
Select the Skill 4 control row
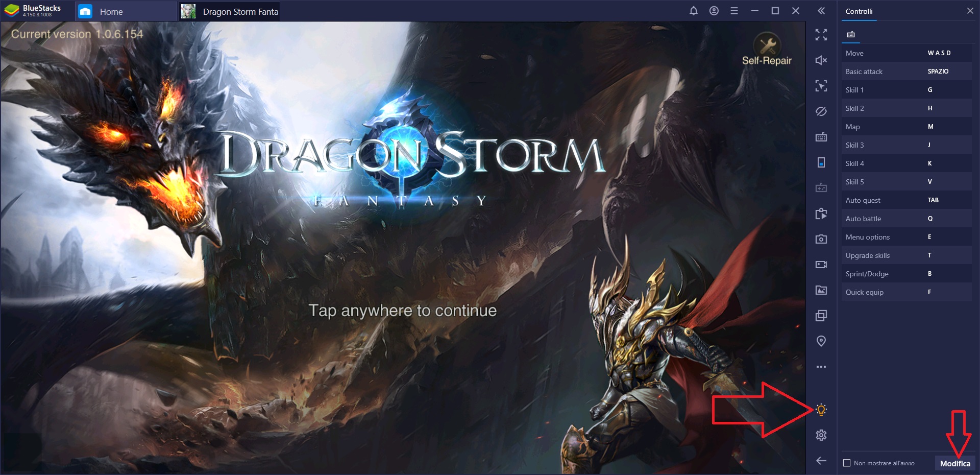coord(906,163)
